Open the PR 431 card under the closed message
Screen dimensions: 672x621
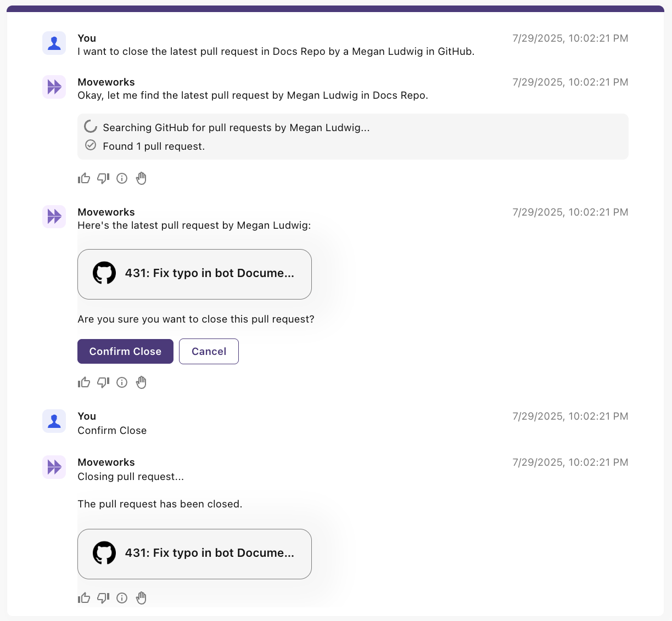[194, 554]
